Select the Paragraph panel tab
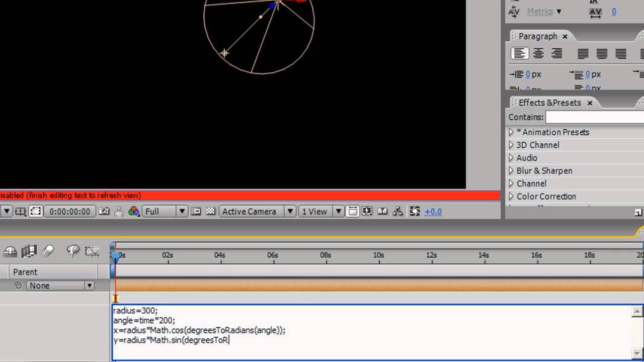This screenshot has height=362, width=644. click(537, 36)
